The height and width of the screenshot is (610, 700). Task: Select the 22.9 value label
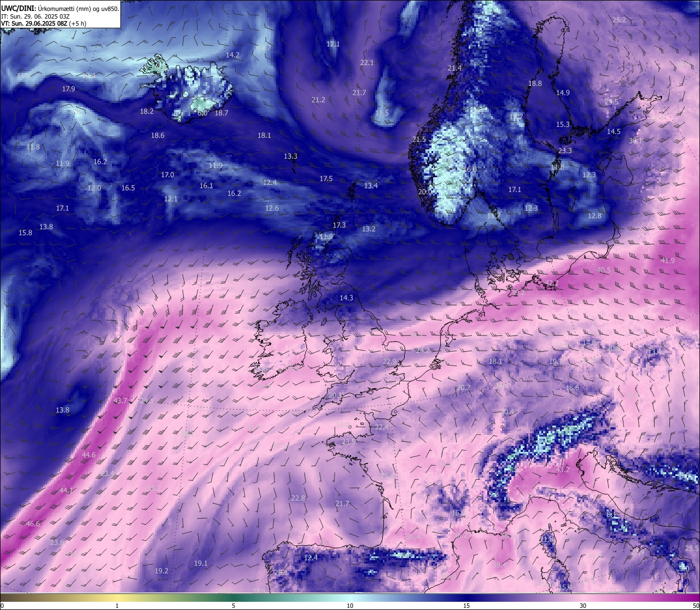(389, 362)
